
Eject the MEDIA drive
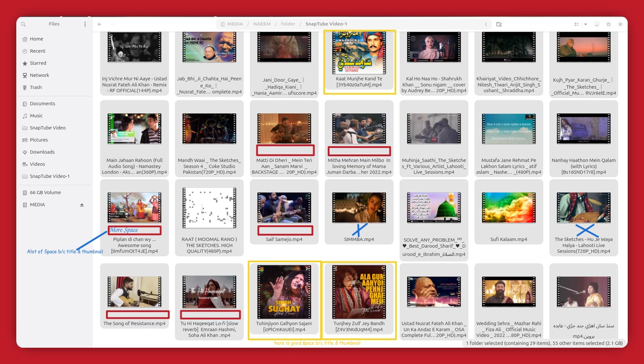(82, 205)
